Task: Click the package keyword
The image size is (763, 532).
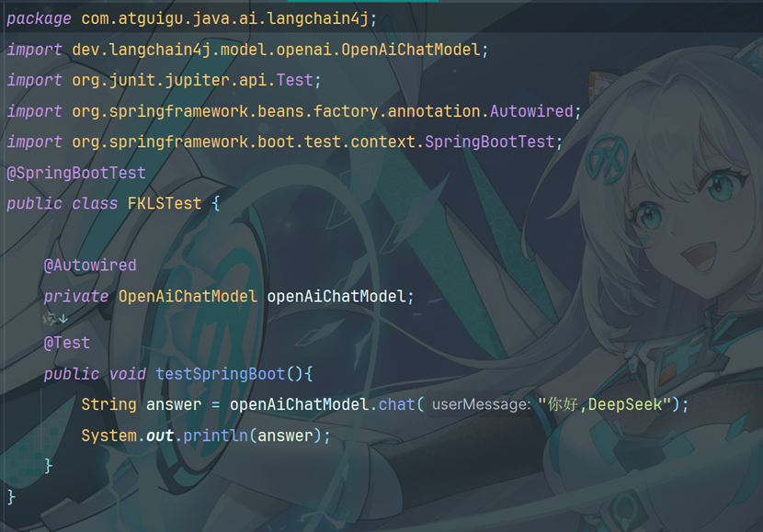Action: [x=39, y=19]
